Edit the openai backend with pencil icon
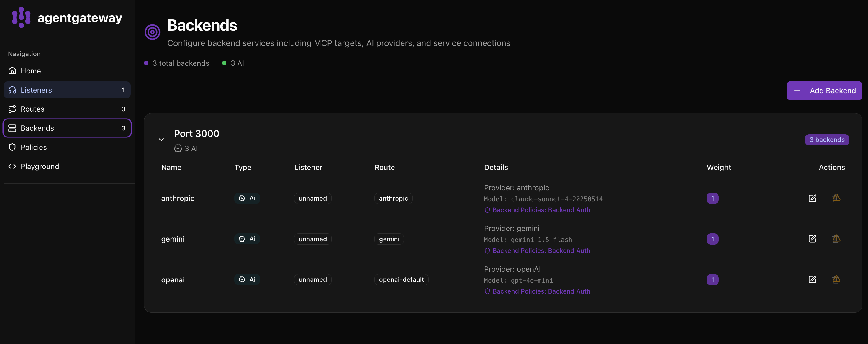 [813, 280]
